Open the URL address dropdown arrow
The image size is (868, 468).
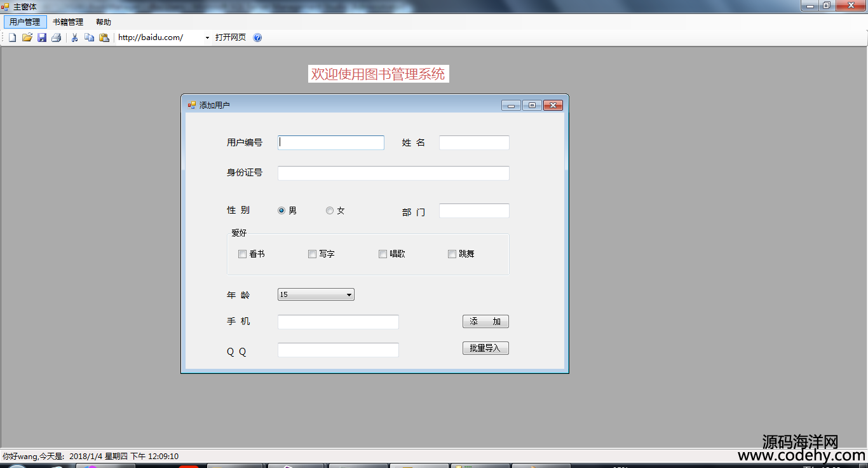pyautogui.click(x=207, y=38)
